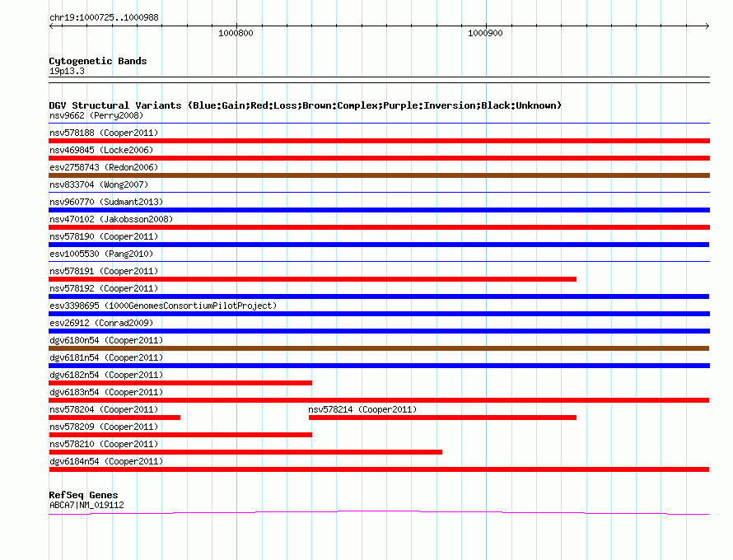This screenshot has width=733, height=560.
Task: Open variant nsv9662 (Perry2008)
Action: point(96,115)
